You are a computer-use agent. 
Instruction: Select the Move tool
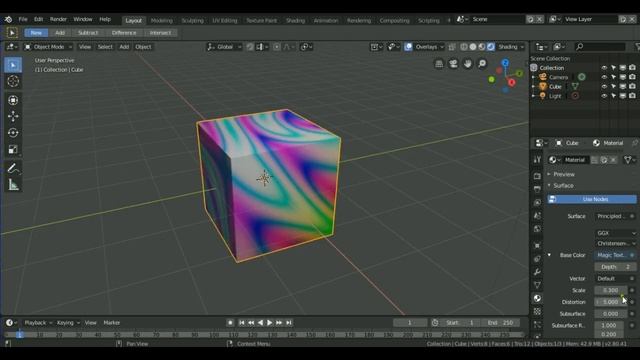[x=13, y=116]
